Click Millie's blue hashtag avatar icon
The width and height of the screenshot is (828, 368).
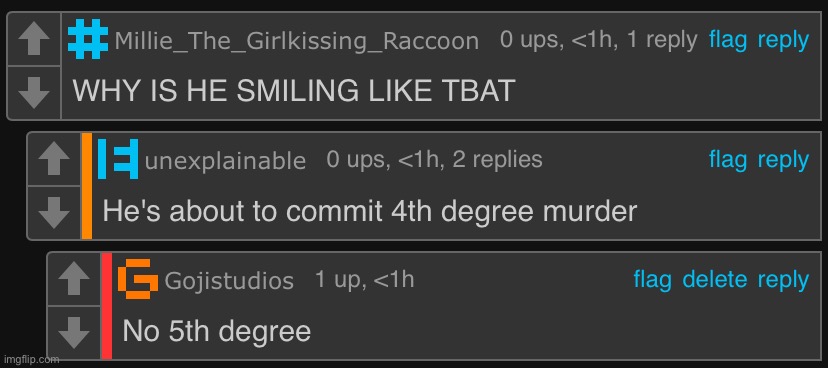point(88,39)
